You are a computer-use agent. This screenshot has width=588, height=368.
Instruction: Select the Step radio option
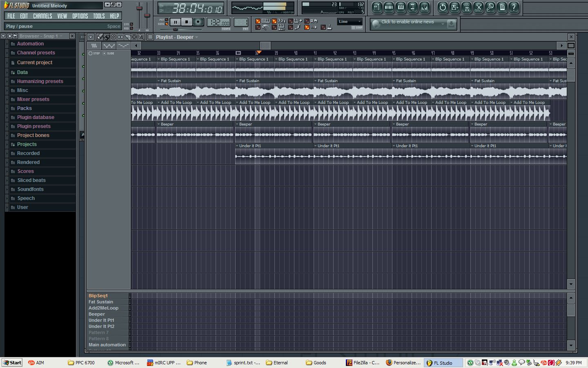point(91,53)
